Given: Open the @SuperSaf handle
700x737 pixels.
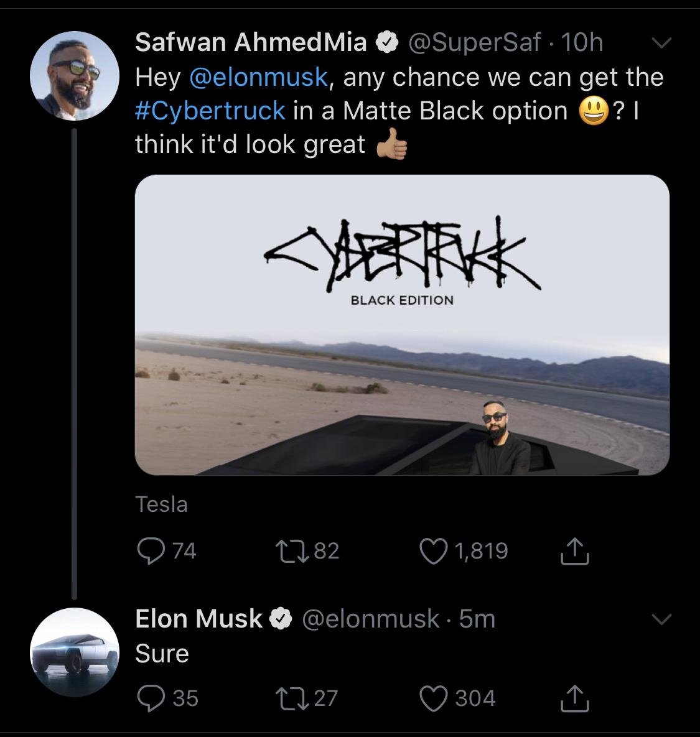Looking at the screenshot, I should [475, 43].
